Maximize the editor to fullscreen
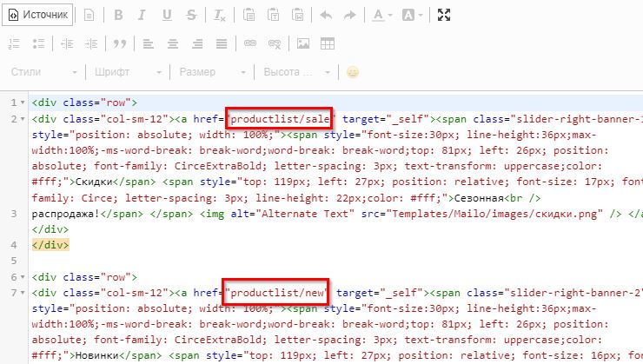The height and width of the screenshot is (364, 643). coord(444,15)
